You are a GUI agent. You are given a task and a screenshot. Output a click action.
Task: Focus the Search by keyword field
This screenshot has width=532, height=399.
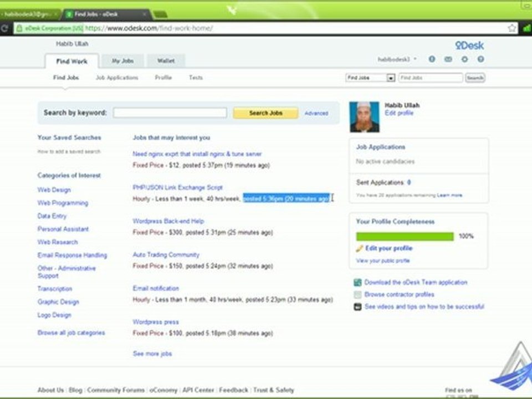pyautogui.click(x=170, y=112)
